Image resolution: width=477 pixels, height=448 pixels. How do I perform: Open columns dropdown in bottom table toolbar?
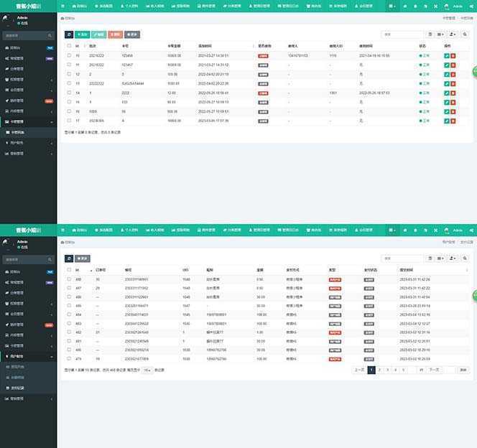tap(440, 258)
